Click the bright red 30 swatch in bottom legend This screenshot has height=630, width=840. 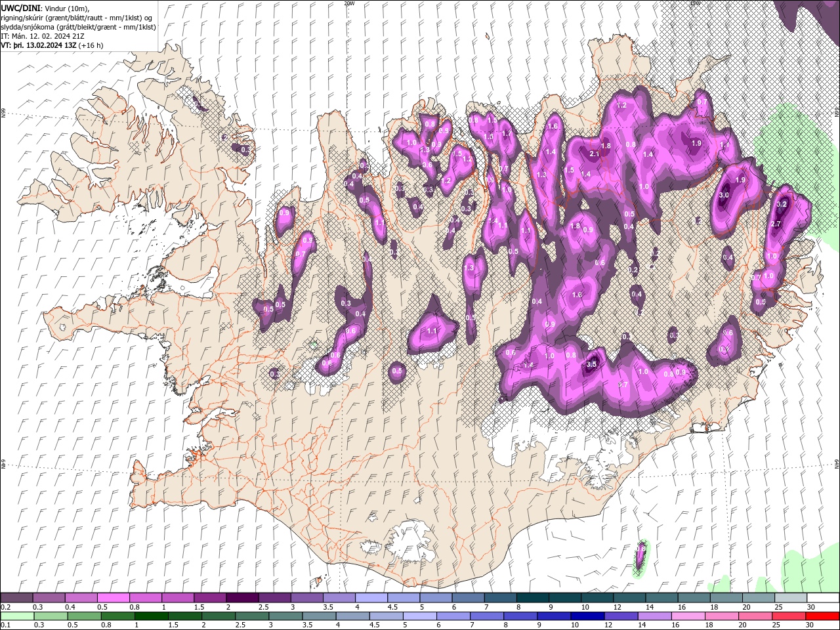(822, 616)
